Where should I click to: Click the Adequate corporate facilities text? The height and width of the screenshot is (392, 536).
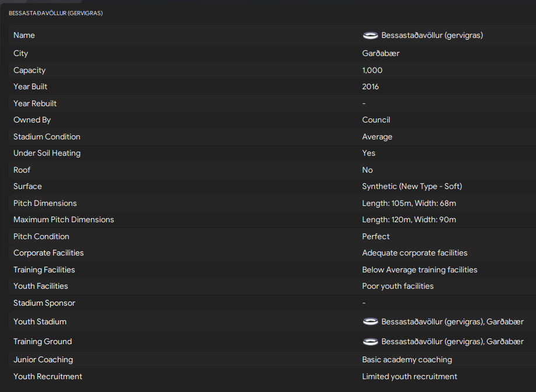tap(415, 253)
